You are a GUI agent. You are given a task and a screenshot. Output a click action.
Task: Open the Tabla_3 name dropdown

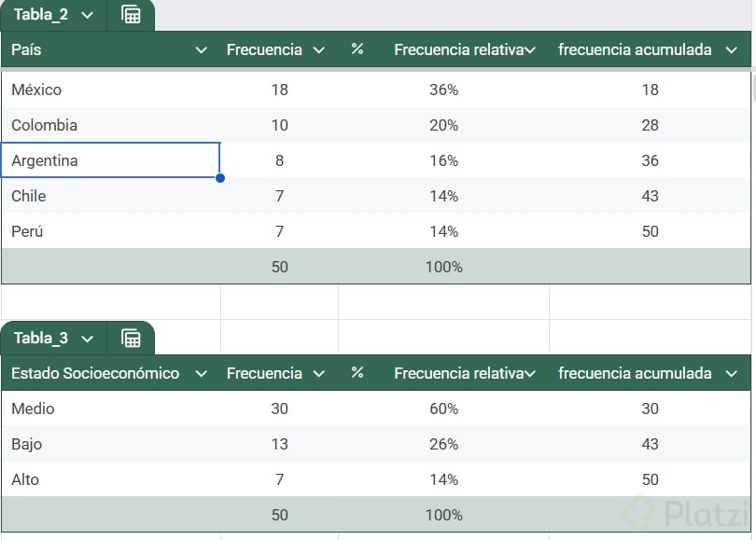coord(88,338)
